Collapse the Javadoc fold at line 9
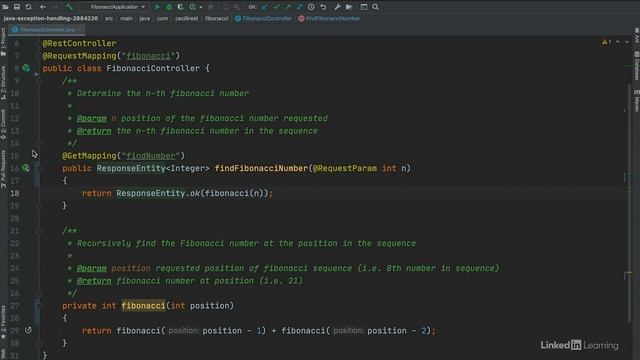640x360 pixels. [39, 81]
